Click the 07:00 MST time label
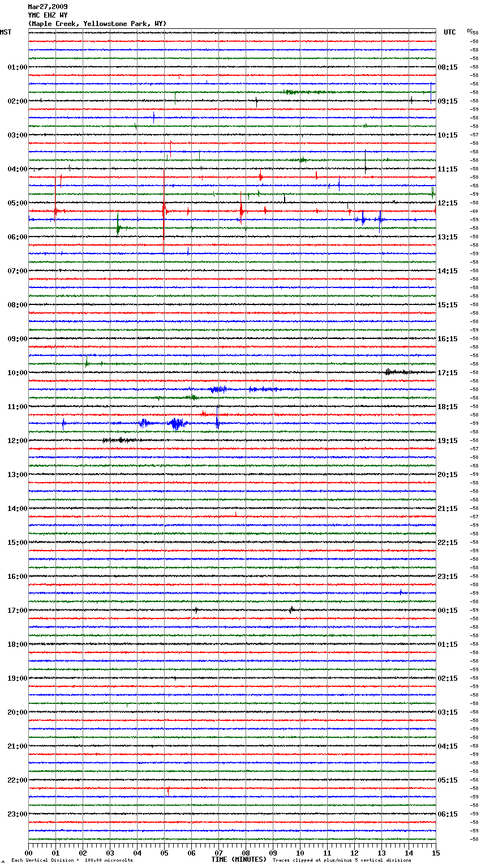This screenshot has width=481, height=868. point(18,271)
